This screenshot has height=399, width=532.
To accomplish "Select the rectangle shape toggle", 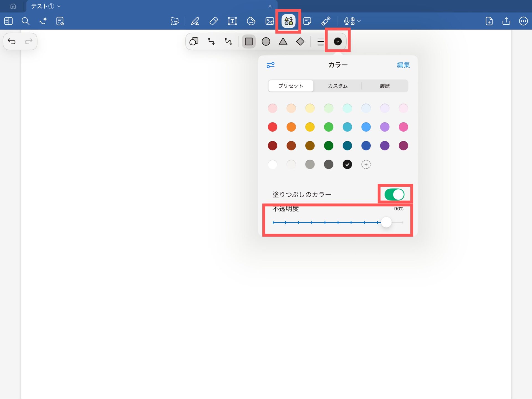I will (249, 42).
